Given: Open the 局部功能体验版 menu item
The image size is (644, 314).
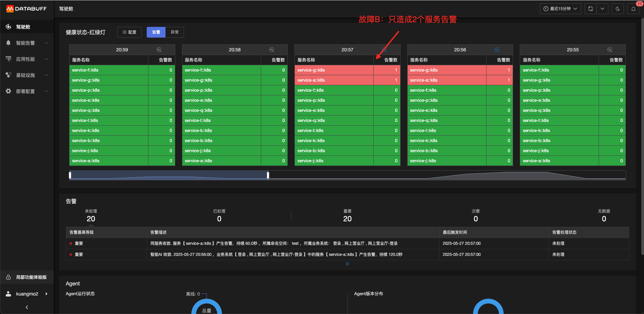Looking at the screenshot, I should tap(27, 277).
